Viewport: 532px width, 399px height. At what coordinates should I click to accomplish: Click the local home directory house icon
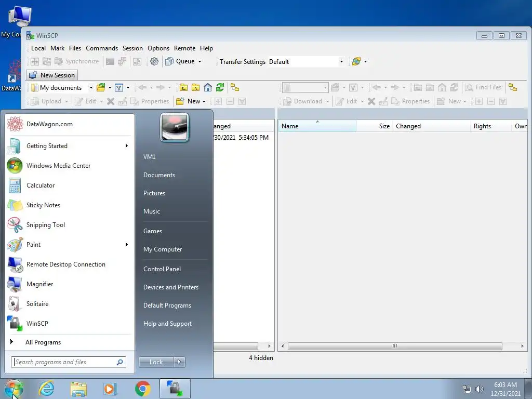click(208, 87)
